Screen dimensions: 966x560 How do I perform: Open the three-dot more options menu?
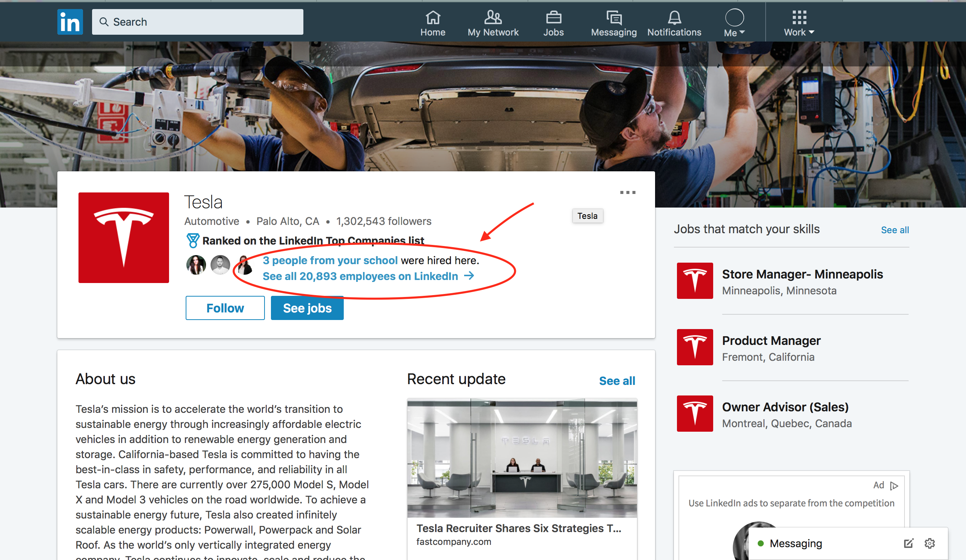pyautogui.click(x=628, y=192)
